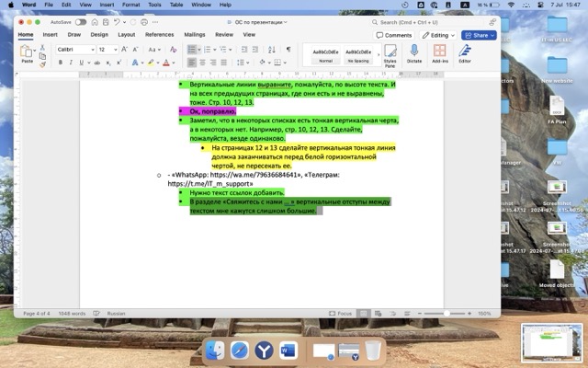The height and width of the screenshot is (368, 588).
Task: Click the Format Painter brush icon
Action: pyautogui.click(x=42, y=63)
